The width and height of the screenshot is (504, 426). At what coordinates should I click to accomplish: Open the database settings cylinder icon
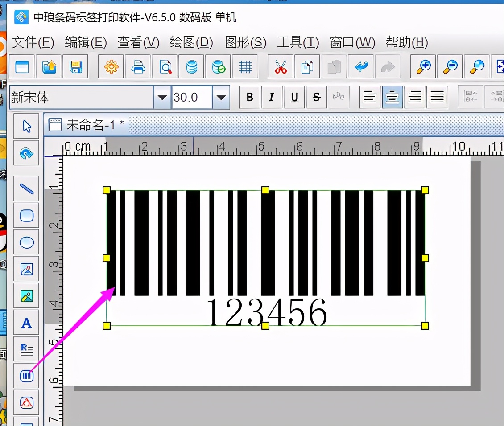pyautogui.click(x=191, y=66)
